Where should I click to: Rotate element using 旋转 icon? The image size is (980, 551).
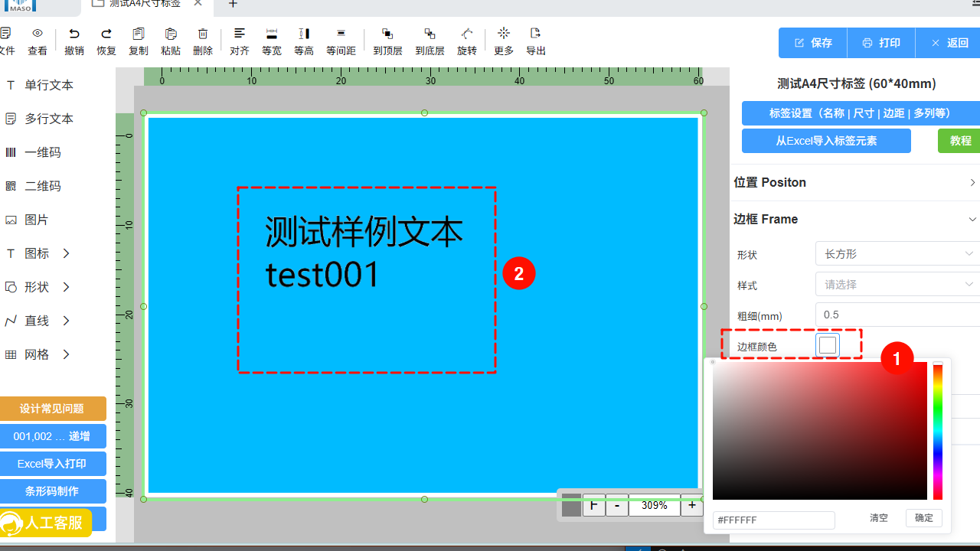(467, 34)
